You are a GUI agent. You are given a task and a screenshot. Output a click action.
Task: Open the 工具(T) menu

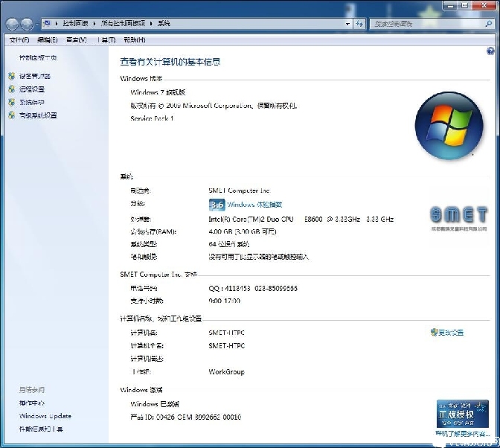(106, 40)
